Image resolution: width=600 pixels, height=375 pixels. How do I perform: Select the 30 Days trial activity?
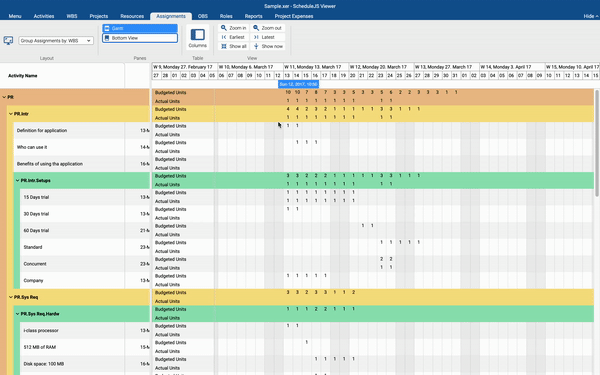pyautogui.click(x=85, y=214)
